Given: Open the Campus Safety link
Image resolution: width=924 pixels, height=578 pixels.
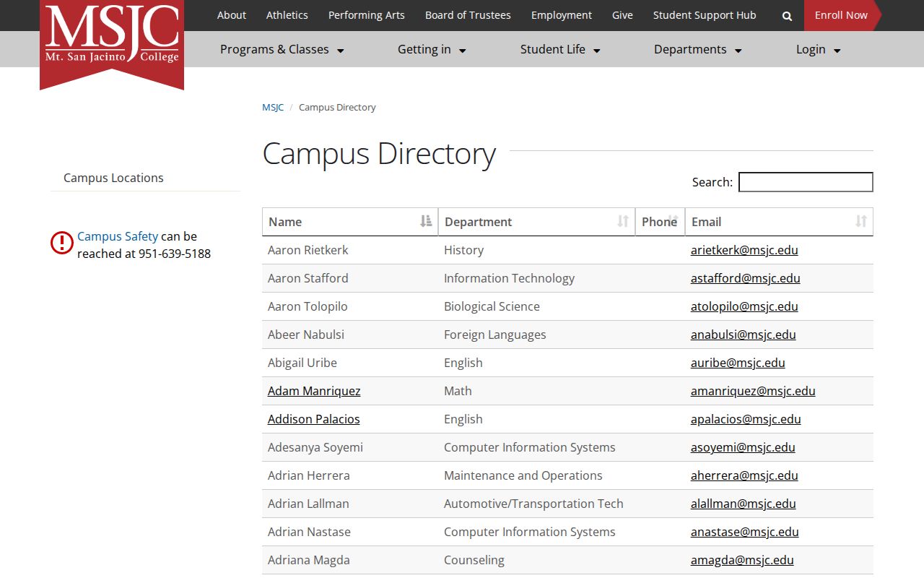Looking at the screenshot, I should click(x=118, y=236).
